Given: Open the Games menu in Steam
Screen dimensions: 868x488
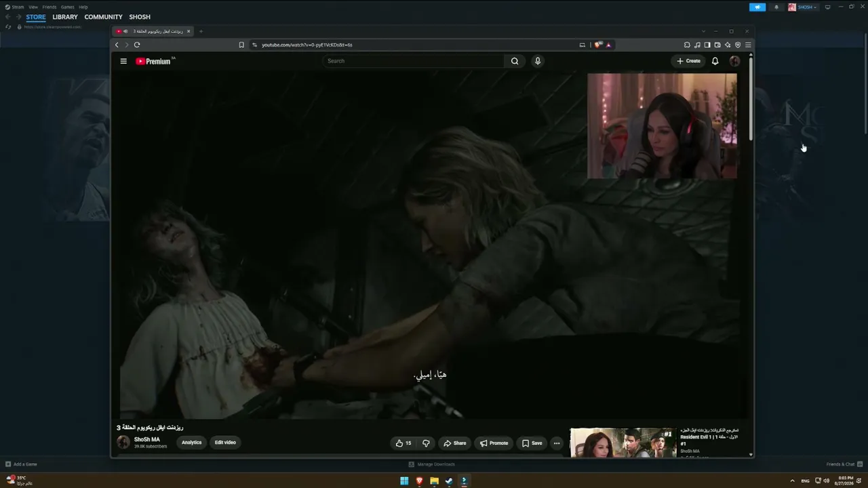Looking at the screenshot, I should click(x=68, y=7).
